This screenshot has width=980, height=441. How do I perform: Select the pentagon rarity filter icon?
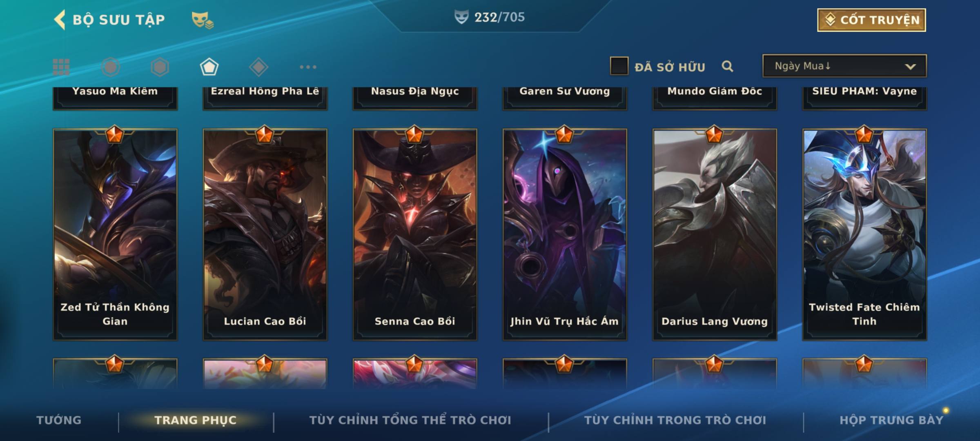click(x=209, y=67)
